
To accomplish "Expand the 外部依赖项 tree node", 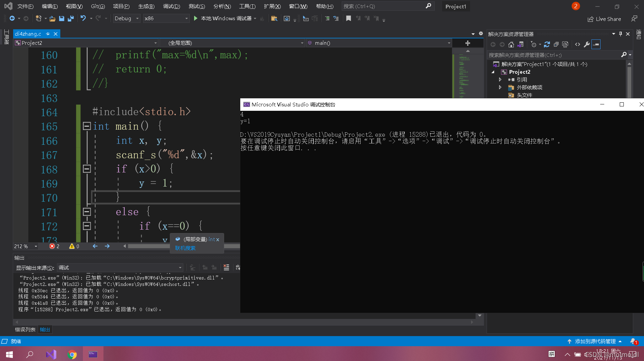I will (500, 88).
